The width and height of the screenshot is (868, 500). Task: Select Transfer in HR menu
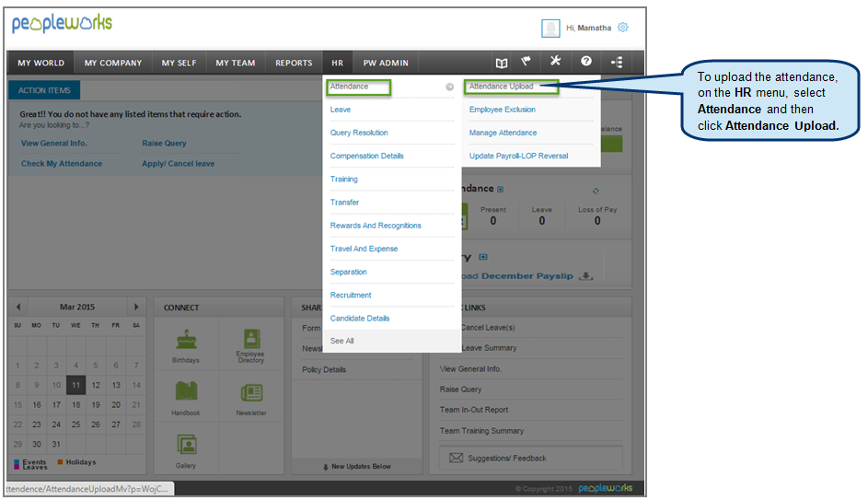344,203
